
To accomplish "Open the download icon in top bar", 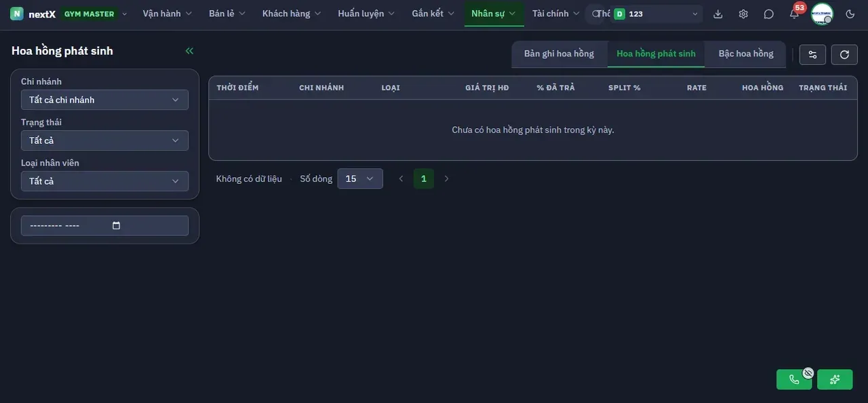I will [718, 14].
